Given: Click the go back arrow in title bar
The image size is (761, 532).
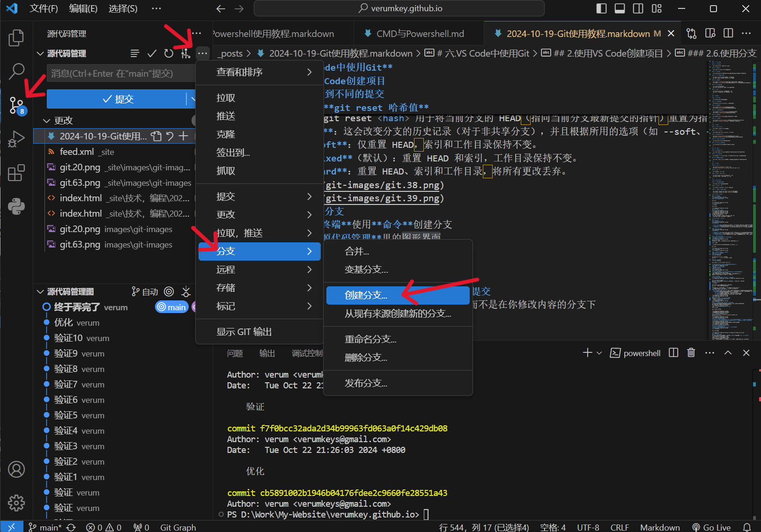Looking at the screenshot, I should click(x=221, y=8).
